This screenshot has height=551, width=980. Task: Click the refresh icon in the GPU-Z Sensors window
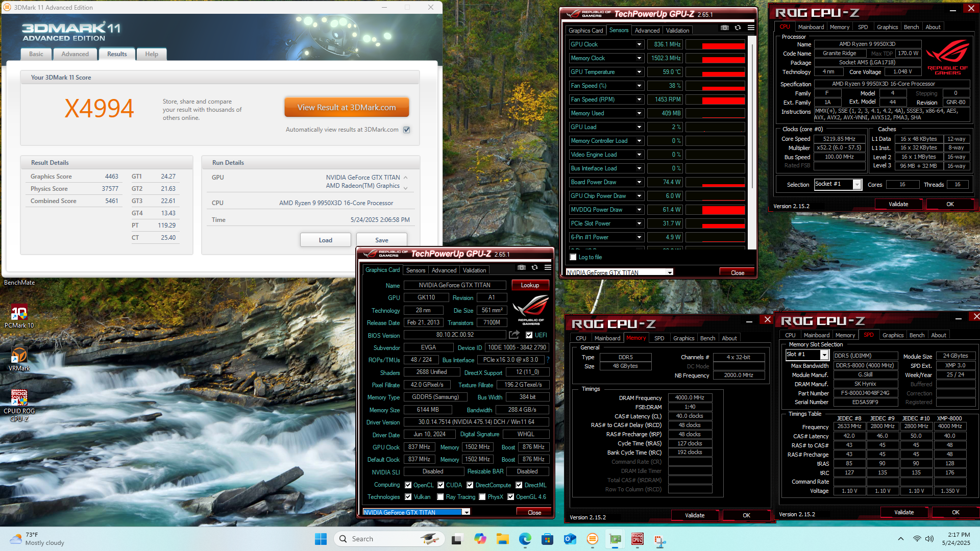(738, 28)
